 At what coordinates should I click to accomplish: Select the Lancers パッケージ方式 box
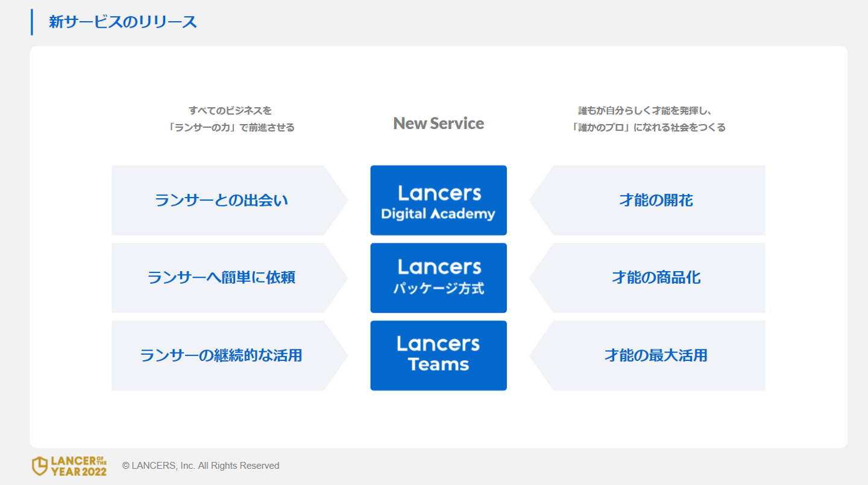pyautogui.click(x=438, y=278)
